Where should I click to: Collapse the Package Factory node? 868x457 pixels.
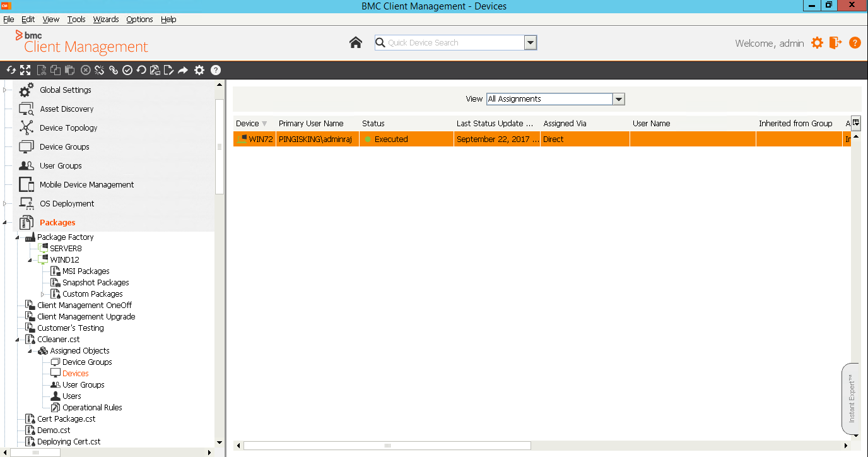tap(18, 237)
